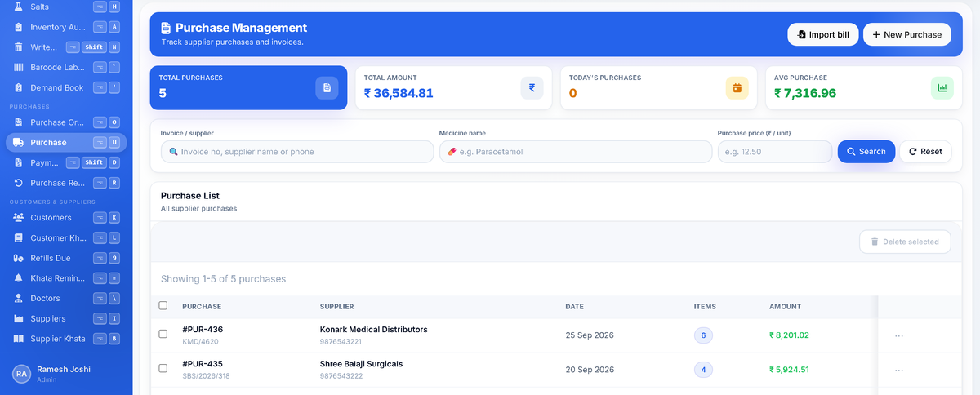Open the Barcode Labels barcode icon
Screen dimensions: 980x395
pyautogui.click(x=18, y=67)
